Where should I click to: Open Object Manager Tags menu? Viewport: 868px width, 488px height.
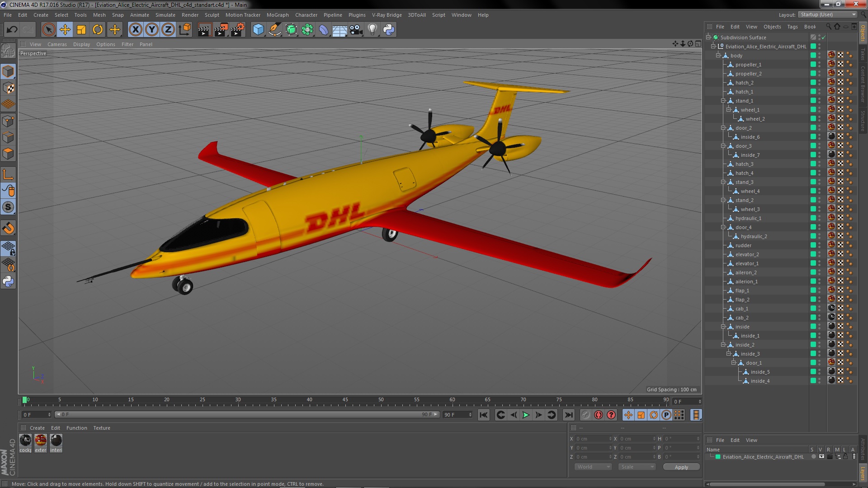tap(792, 27)
